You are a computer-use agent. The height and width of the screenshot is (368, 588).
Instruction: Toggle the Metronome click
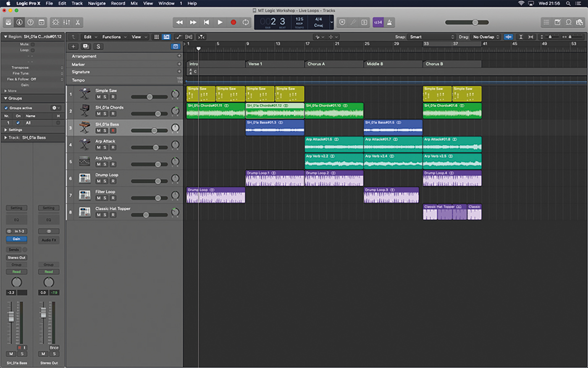389,22
